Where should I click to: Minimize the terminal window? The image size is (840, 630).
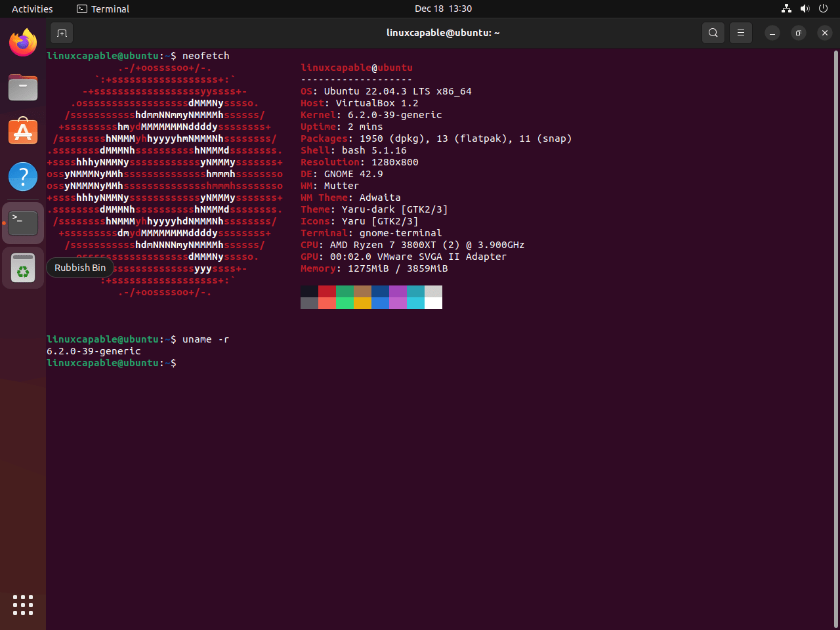click(x=772, y=33)
